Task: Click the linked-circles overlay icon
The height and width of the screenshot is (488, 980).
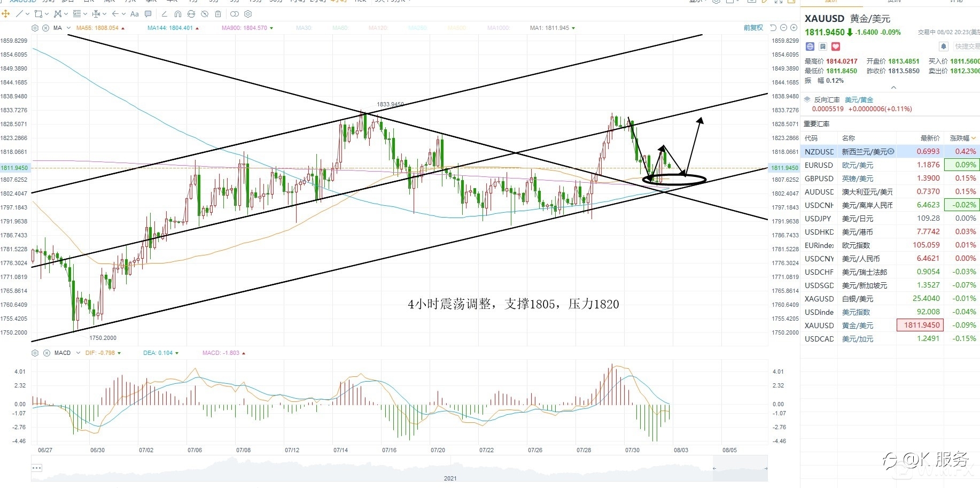Action: click(235, 14)
